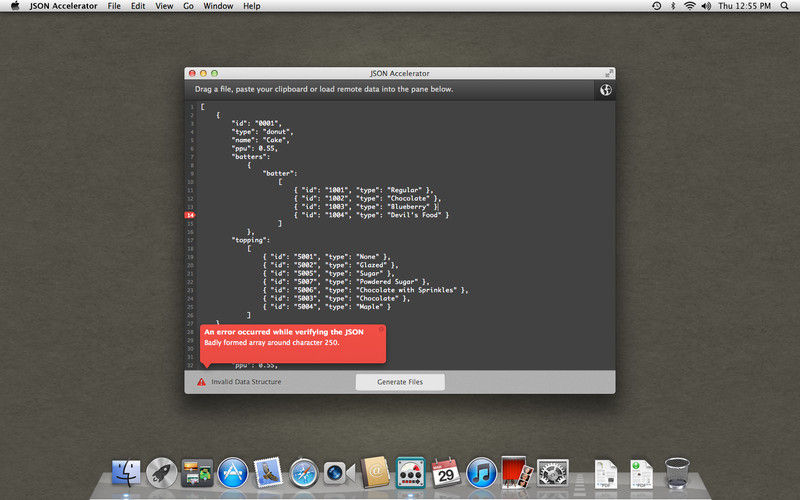Click the line with "name": "Cake"
Image resolution: width=800 pixels, height=500 pixels.
tap(261, 140)
